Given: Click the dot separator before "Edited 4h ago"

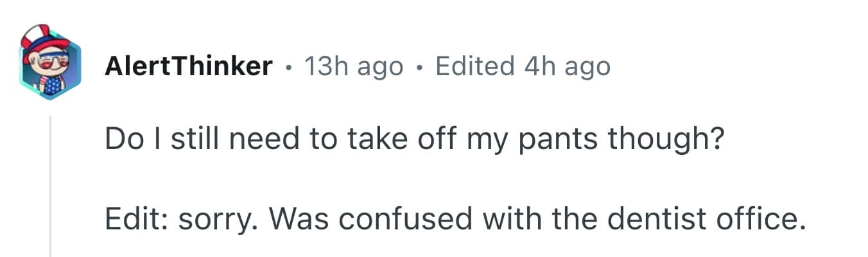Looking at the screenshot, I should pyautogui.click(x=420, y=66).
